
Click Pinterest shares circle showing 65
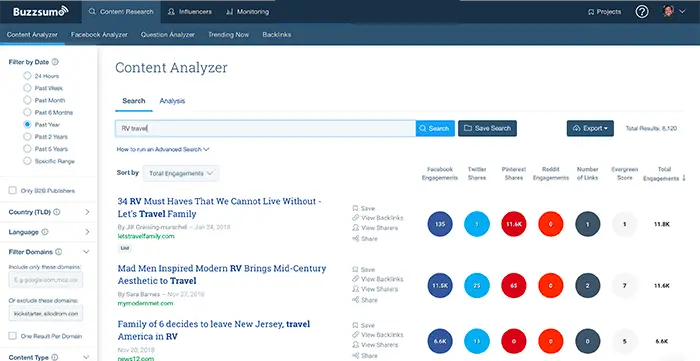(x=514, y=286)
